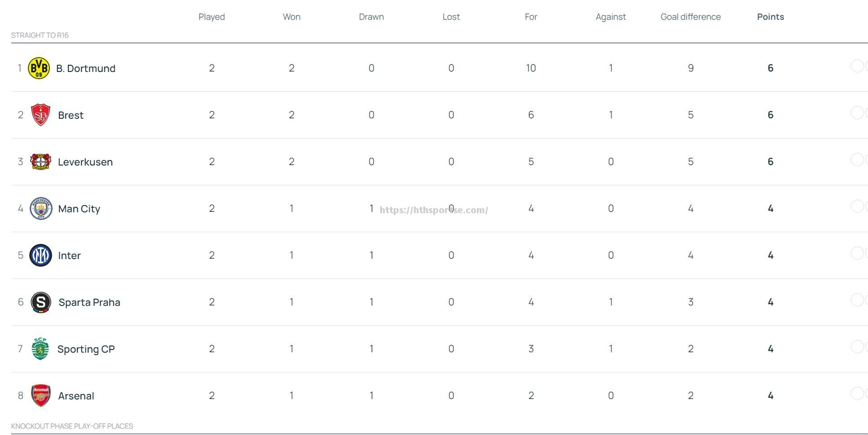Click the form circle in Man City row
This screenshot has width=868, height=435.
point(857,206)
